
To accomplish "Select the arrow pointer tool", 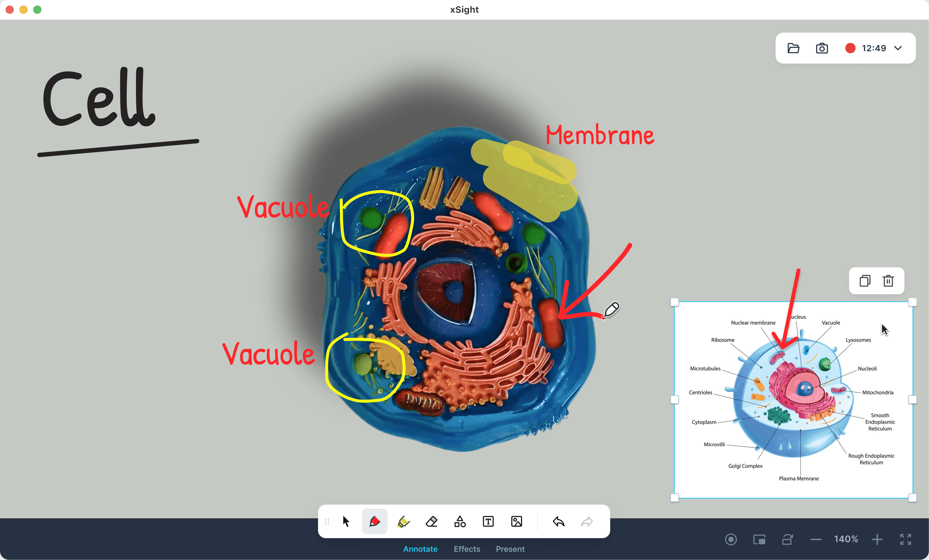I will coord(346,522).
